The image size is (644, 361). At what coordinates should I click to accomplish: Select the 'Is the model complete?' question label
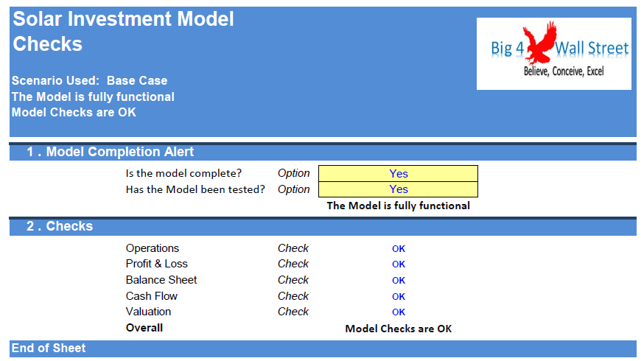pyautogui.click(x=183, y=173)
